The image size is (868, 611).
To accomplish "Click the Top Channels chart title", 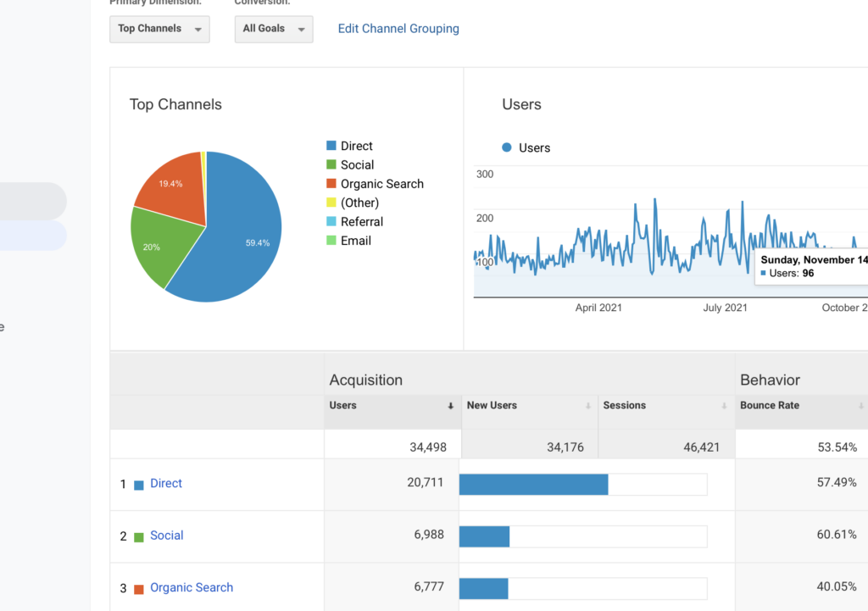I will 175,104.
